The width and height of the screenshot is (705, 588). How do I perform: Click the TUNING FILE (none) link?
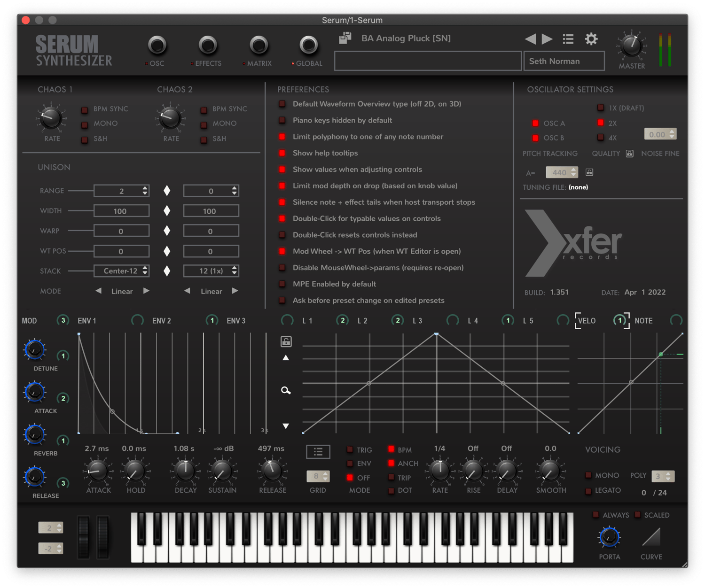pos(578,187)
